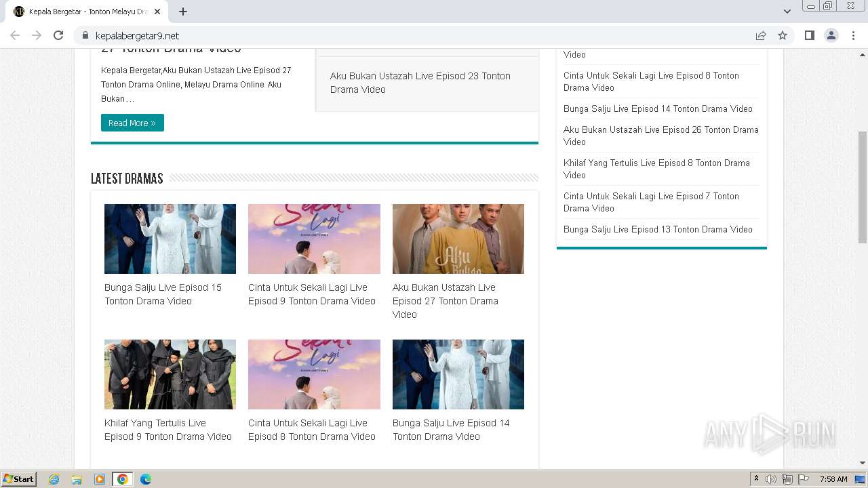Image resolution: width=868 pixels, height=488 pixels.
Task: Click Cinta Untuk Sekali Lagi Episod 8 title
Action: pos(312,430)
